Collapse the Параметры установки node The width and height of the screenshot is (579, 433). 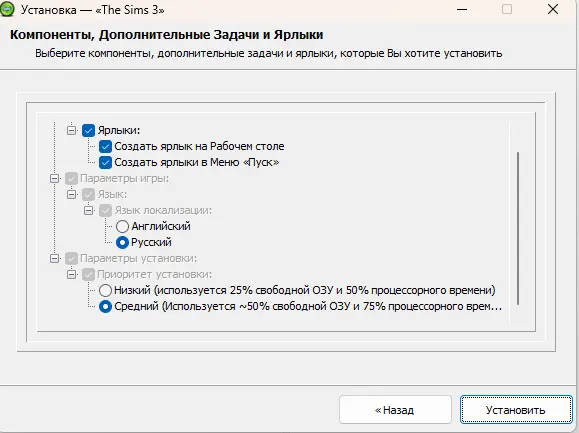[x=55, y=258]
